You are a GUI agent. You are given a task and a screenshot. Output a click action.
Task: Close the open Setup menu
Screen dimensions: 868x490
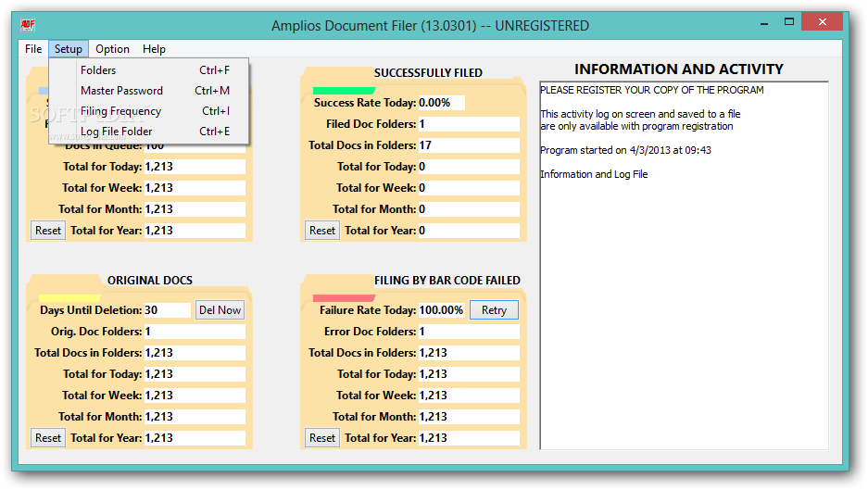tap(69, 49)
